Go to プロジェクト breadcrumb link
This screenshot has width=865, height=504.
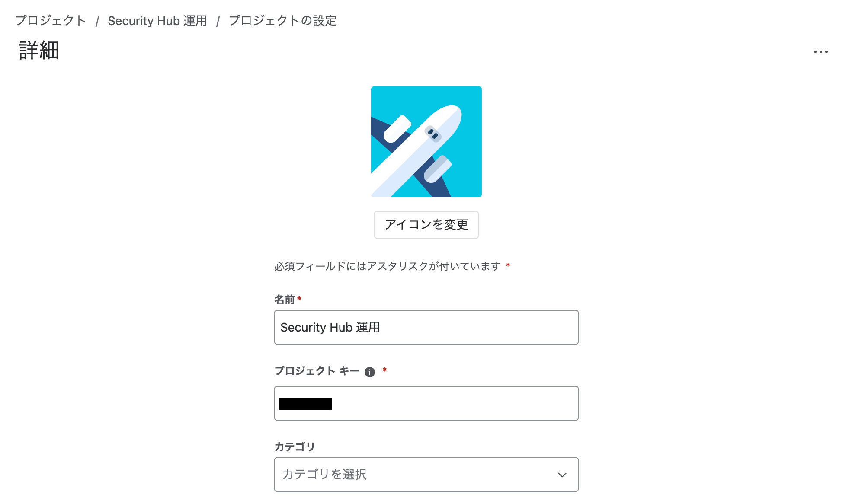coord(51,21)
